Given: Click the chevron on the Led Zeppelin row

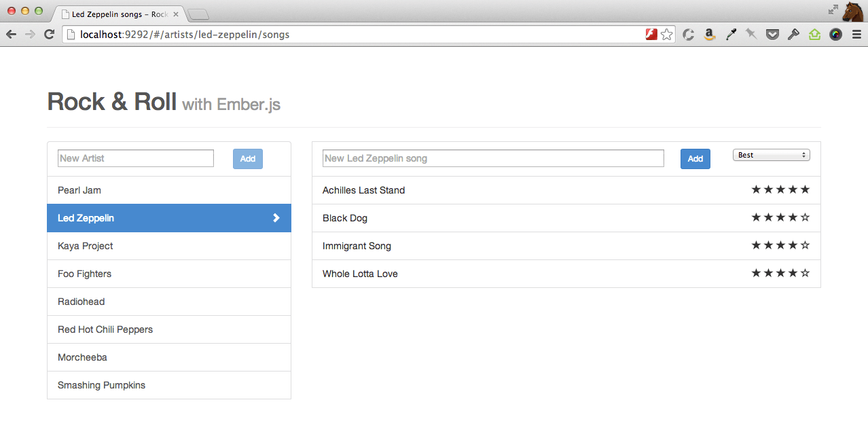Looking at the screenshot, I should coord(276,218).
